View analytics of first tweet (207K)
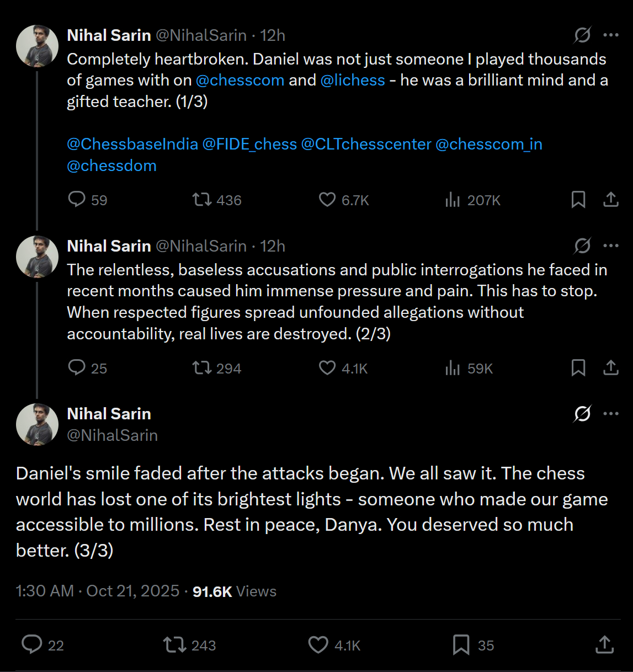This screenshot has width=633, height=672. pyautogui.click(x=453, y=199)
